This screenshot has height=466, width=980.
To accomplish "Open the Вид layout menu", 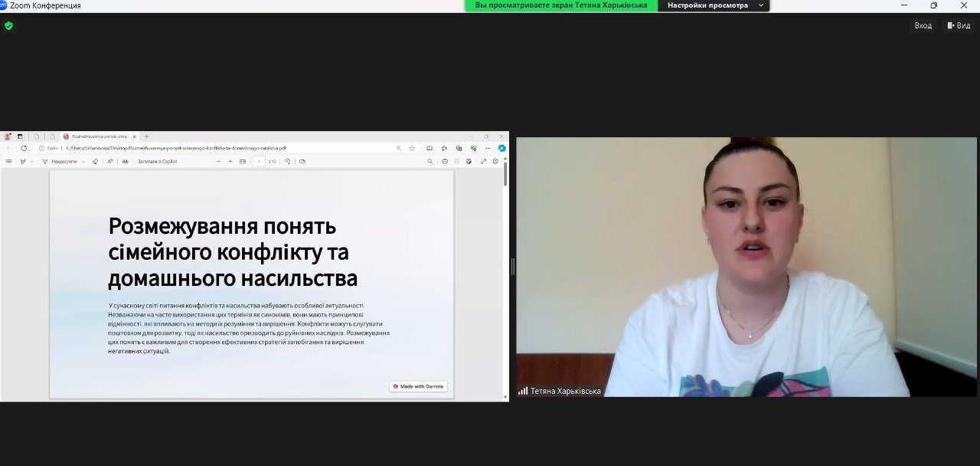I will coord(959,25).
